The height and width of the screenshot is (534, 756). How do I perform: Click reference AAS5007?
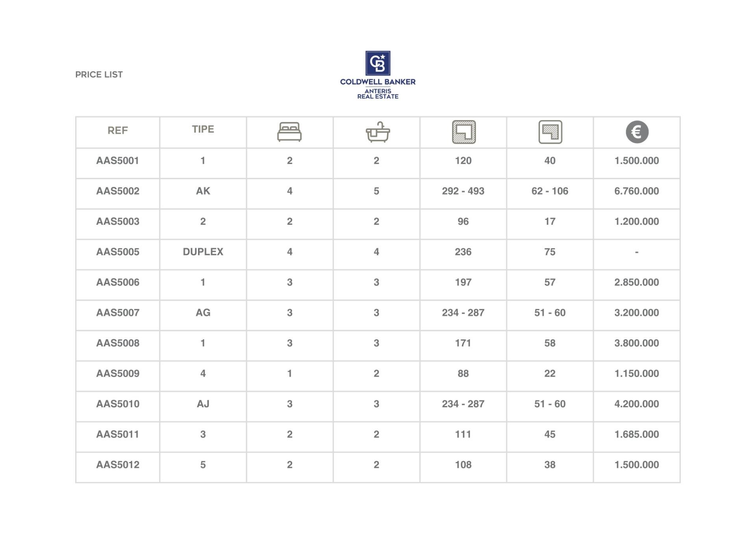click(117, 312)
